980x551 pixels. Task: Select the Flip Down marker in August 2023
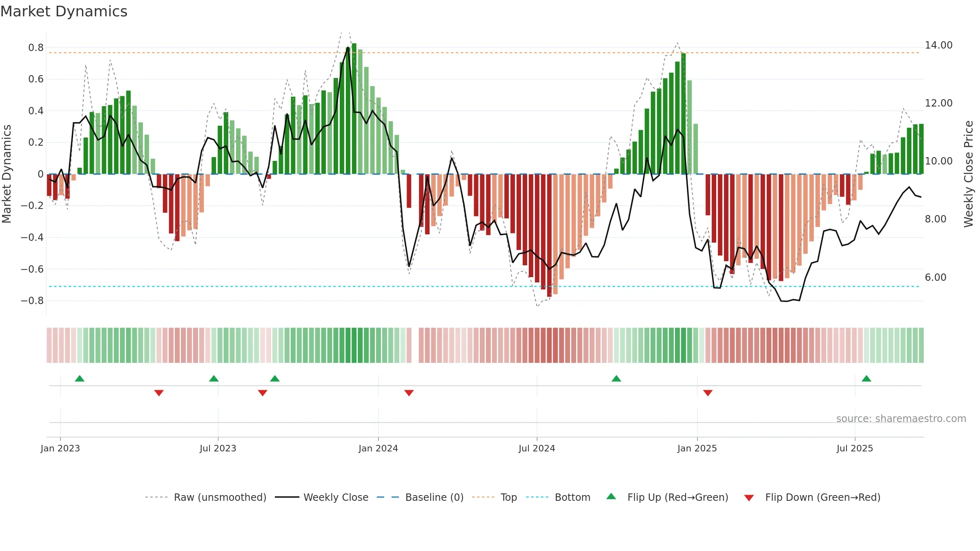(x=263, y=393)
